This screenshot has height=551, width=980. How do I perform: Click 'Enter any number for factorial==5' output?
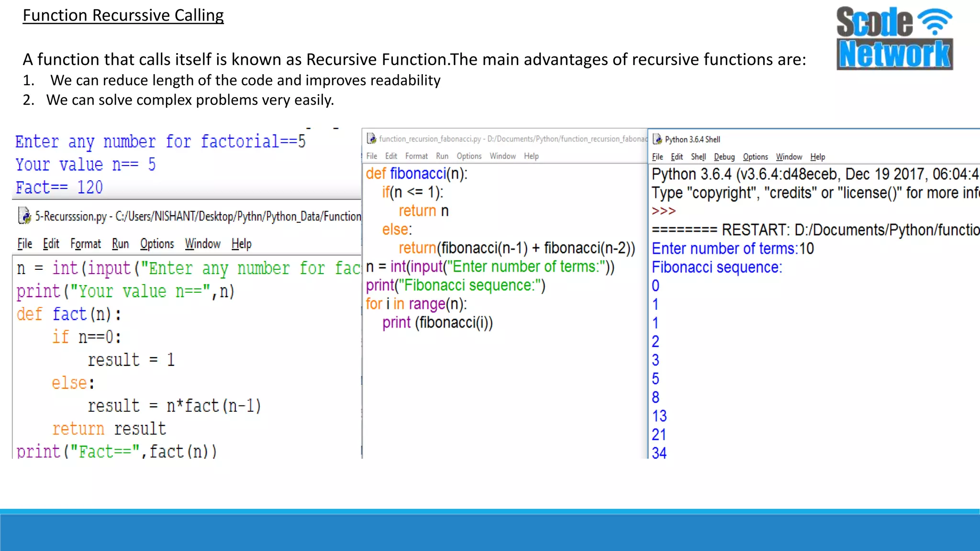[160, 142]
